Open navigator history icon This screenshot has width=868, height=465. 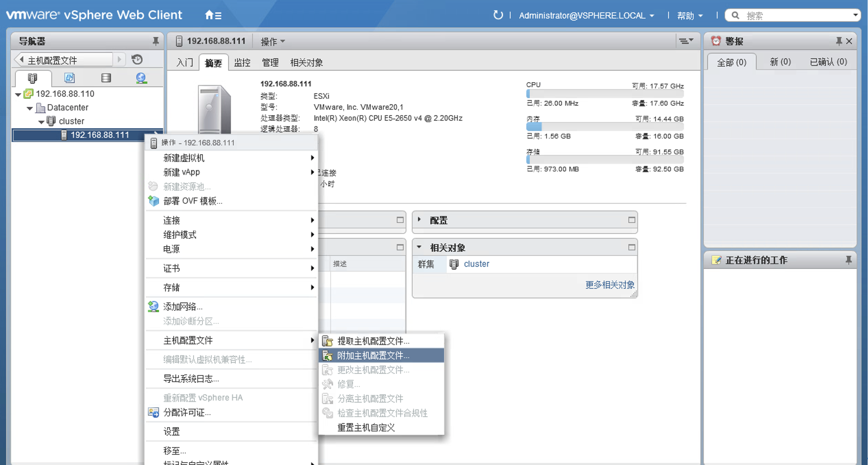point(137,59)
